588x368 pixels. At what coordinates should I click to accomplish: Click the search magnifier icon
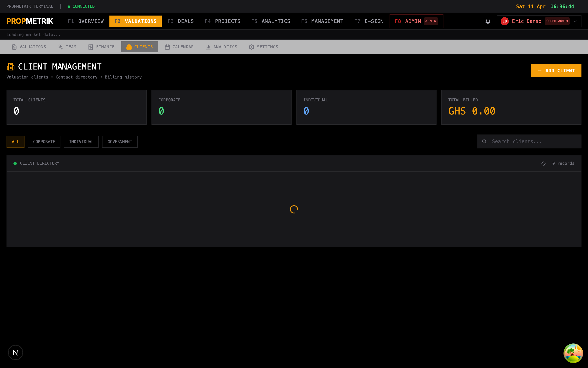pyautogui.click(x=484, y=141)
